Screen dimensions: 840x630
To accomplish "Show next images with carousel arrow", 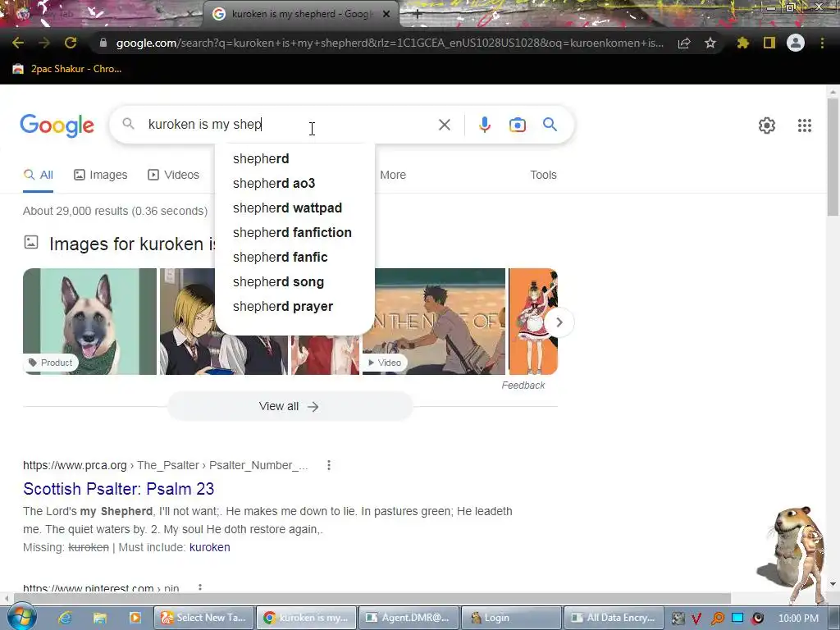I will tap(559, 322).
